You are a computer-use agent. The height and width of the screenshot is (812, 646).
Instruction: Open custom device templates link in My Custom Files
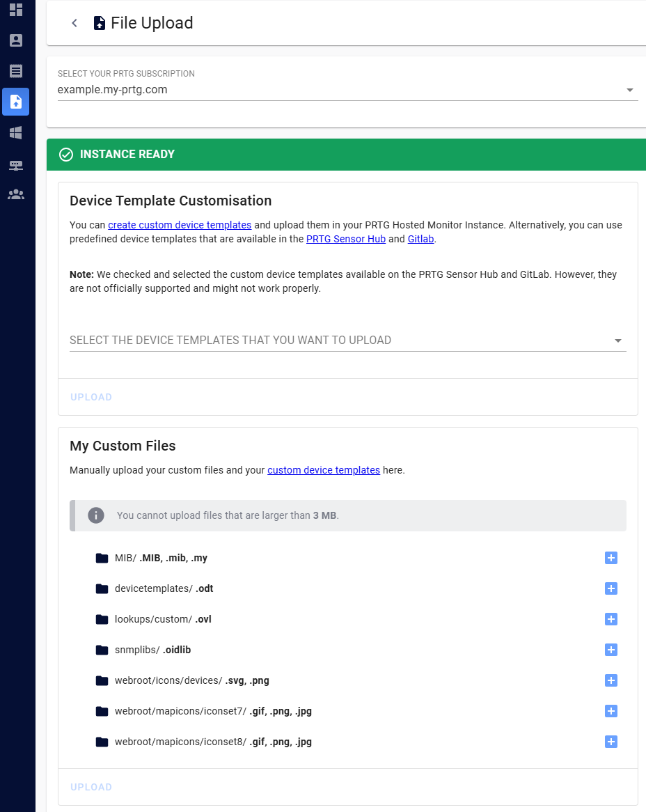point(324,469)
